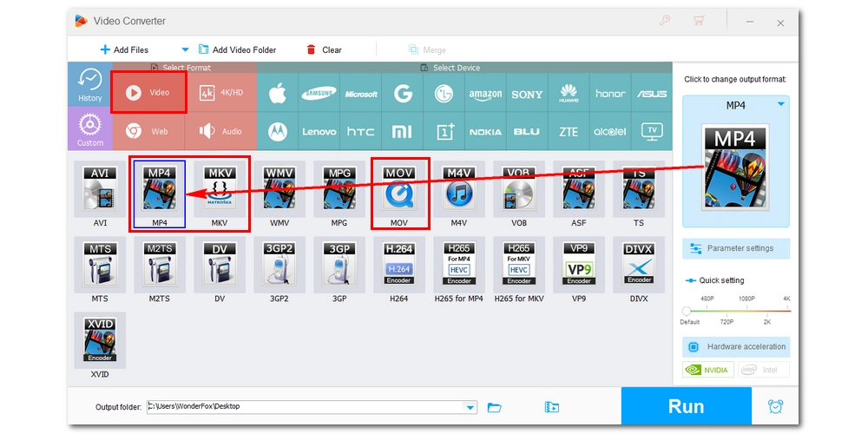
Task: Open Parameter settings
Action: [736, 248]
